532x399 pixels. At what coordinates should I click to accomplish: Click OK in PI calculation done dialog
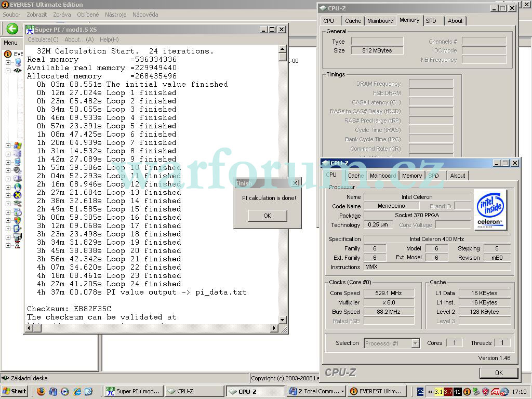[268, 216]
